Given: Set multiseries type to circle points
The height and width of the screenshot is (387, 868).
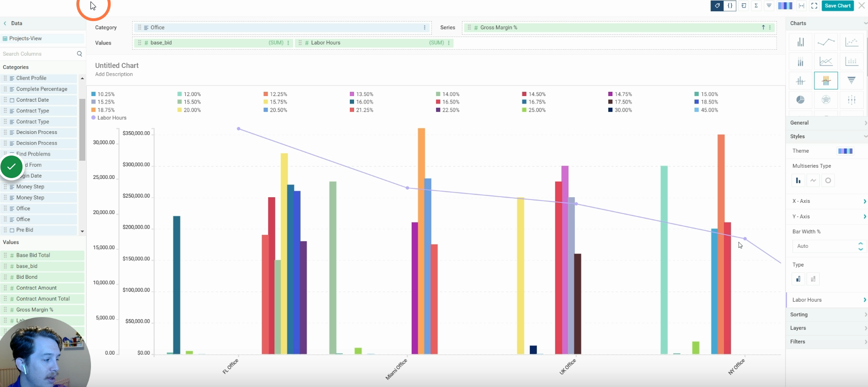Looking at the screenshot, I should coord(828,180).
